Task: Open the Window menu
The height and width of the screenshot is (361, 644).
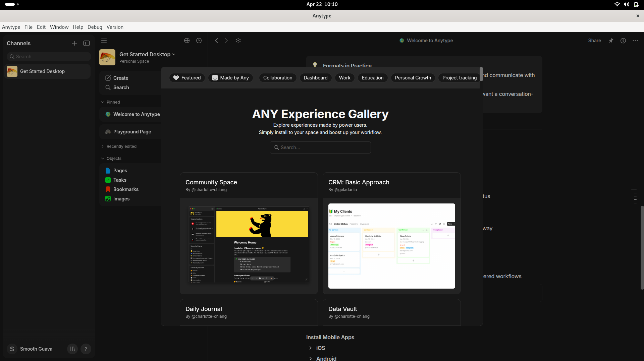Action: pos(59,27)
